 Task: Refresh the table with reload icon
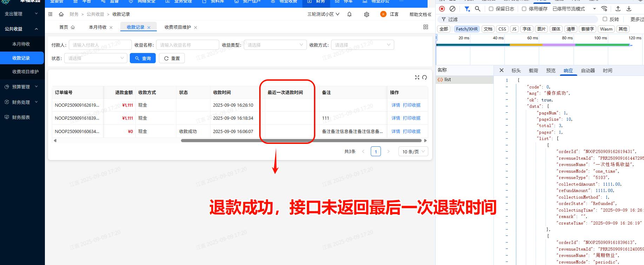pos(424,77)
